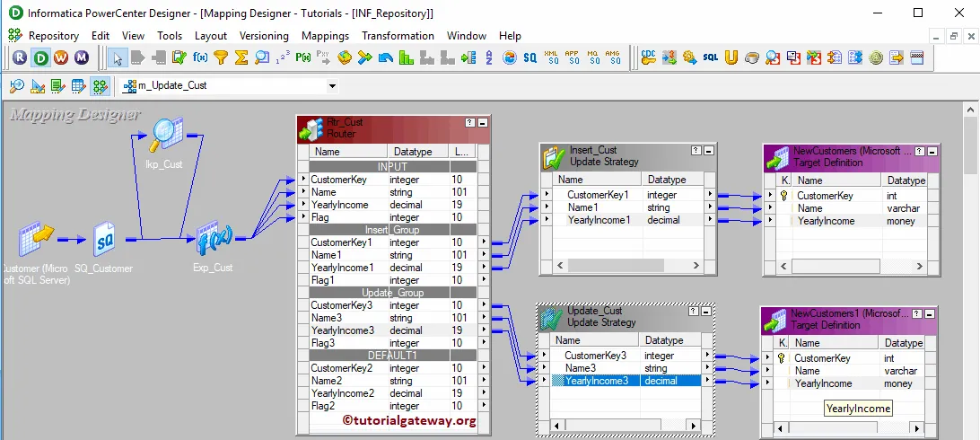Viewport: 980px width, 440px height.
Task: Open the Transformation Developer tool icon
Action: (58, 85)
